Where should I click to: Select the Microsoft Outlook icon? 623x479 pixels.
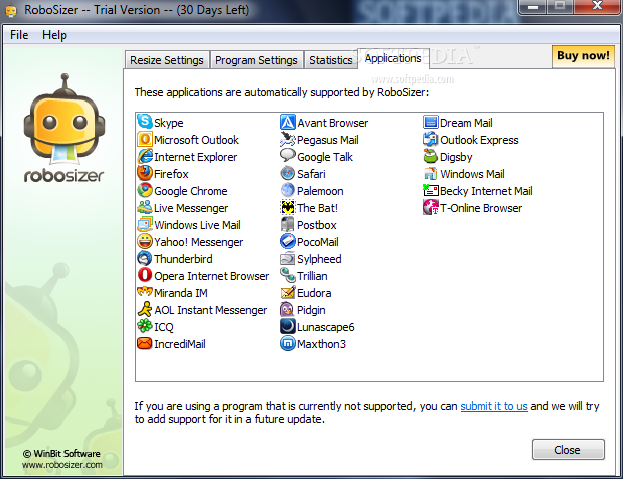pyautogui.click(x=145, y=139)
